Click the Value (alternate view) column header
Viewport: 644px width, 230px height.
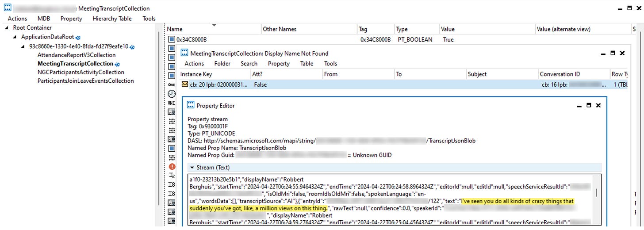point(583,29)
